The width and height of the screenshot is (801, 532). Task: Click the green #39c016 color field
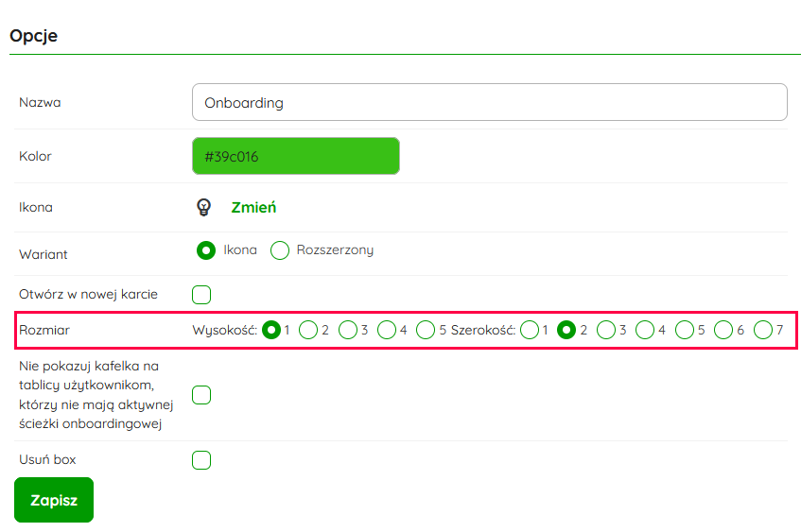[295, 157]
